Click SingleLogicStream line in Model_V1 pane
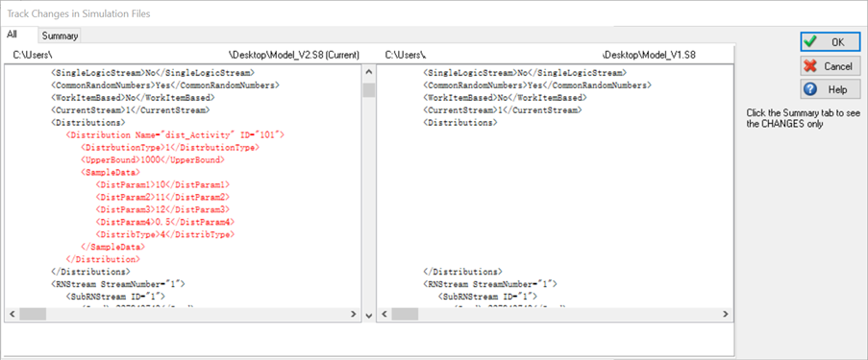Screen dimensions: 868x360 (x=524, y=73)
